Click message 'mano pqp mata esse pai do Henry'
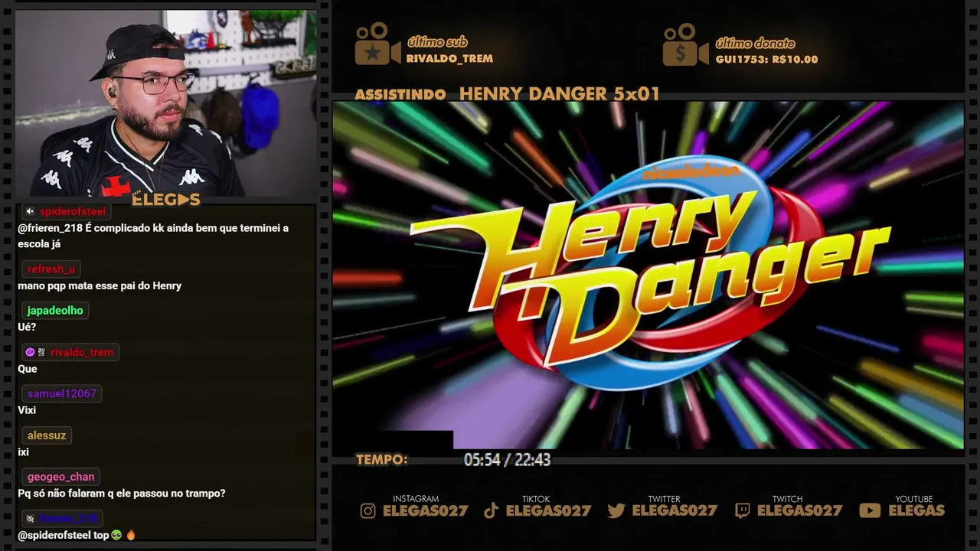This screenshot has height=551, width=980. (100, 285)
